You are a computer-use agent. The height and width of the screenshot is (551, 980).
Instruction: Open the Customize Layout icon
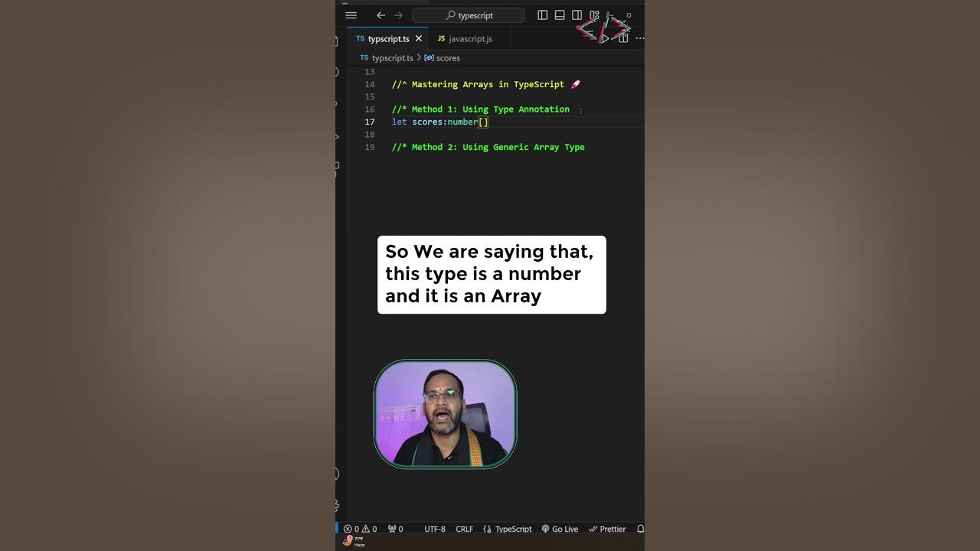594,15
